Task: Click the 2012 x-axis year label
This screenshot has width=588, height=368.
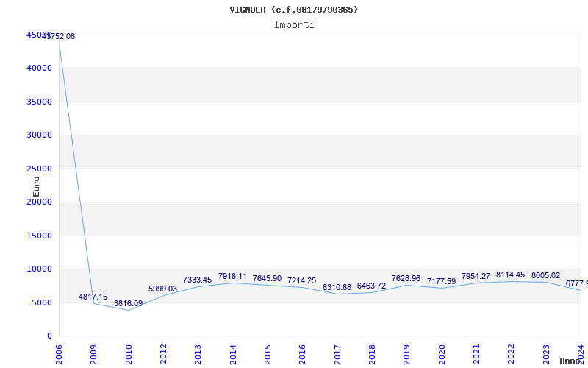Action: pos(163,355)
